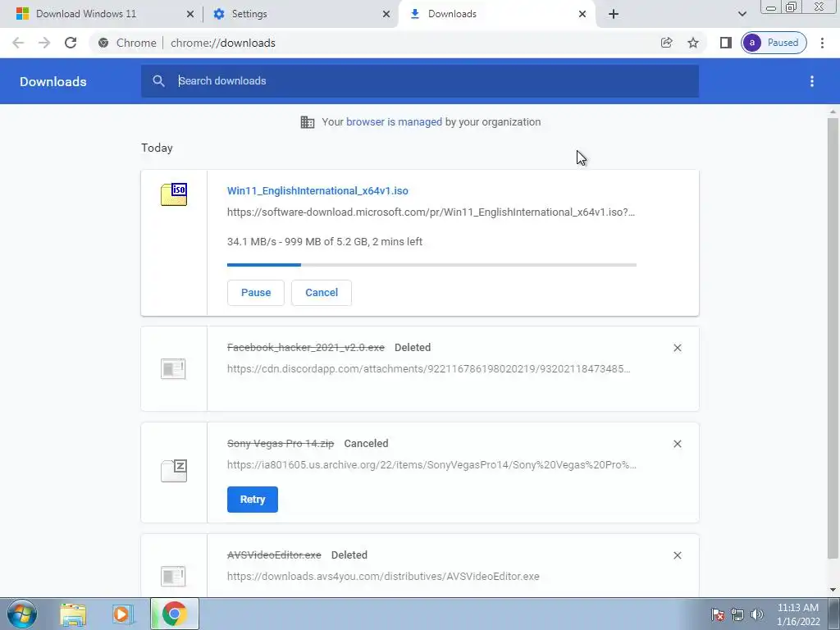
Task: Open the side panel icon
Action: point(726,43)
